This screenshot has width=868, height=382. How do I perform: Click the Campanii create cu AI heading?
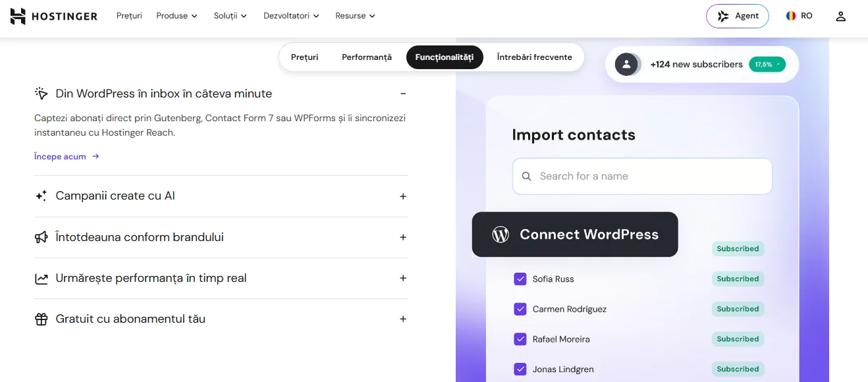pyautogui.click(x=115, y=196)
